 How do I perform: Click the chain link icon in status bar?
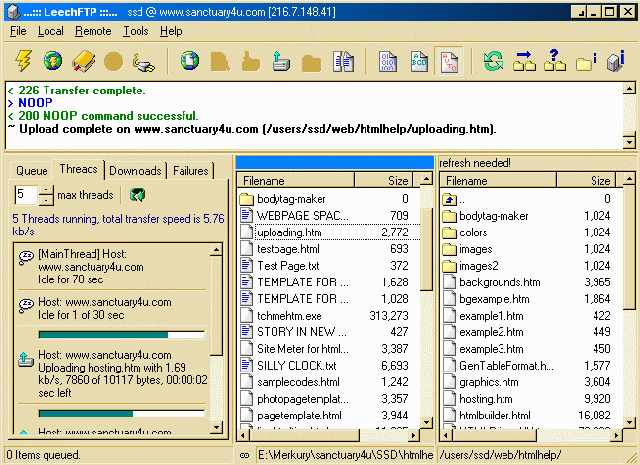244,455
